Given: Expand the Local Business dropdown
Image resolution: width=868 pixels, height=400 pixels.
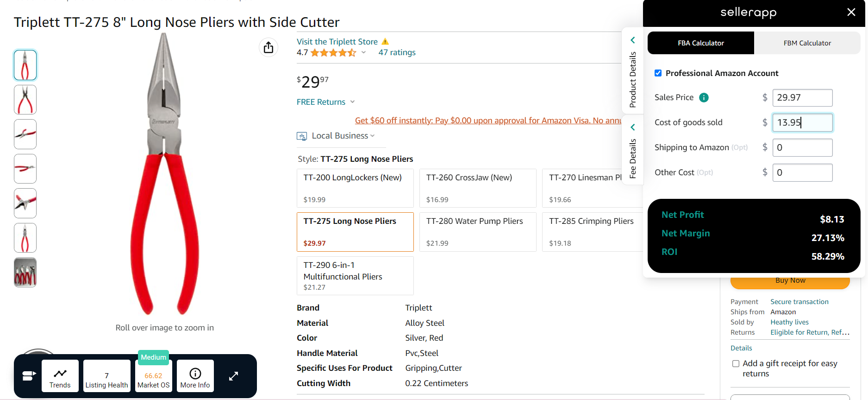Looking at the screenshot, I should click(x=343, y=136).
